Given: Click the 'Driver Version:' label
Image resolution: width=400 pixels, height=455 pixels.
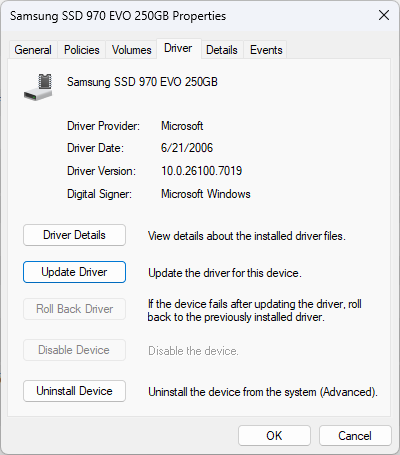Looking at the screenshot, I should (x=101, y=171).
